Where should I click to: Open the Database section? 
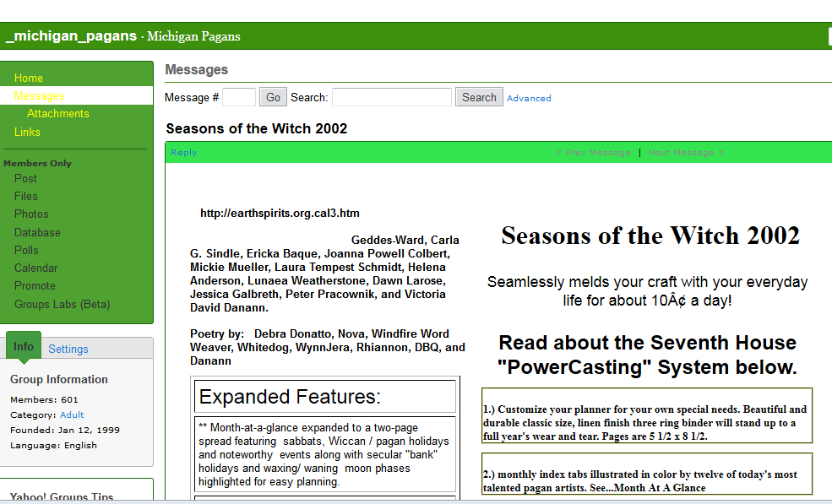(37, 232)
